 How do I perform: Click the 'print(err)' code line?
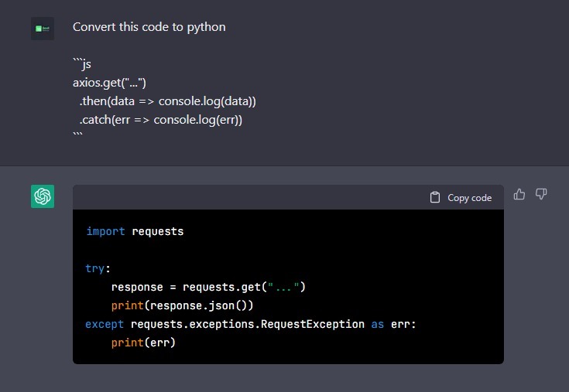[x=143, y=343]
